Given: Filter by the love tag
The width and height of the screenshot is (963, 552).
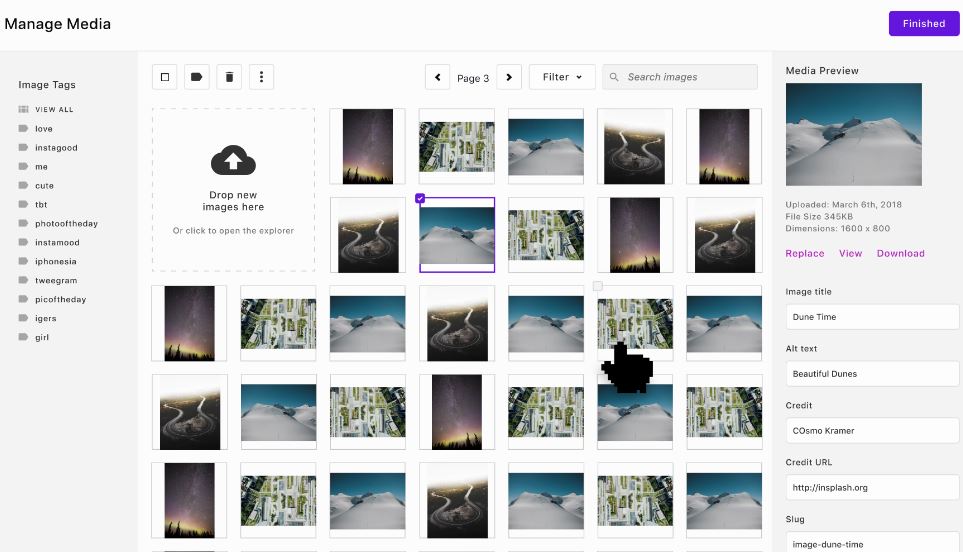Looking at the screenshot, I should (x=44, y=129).
